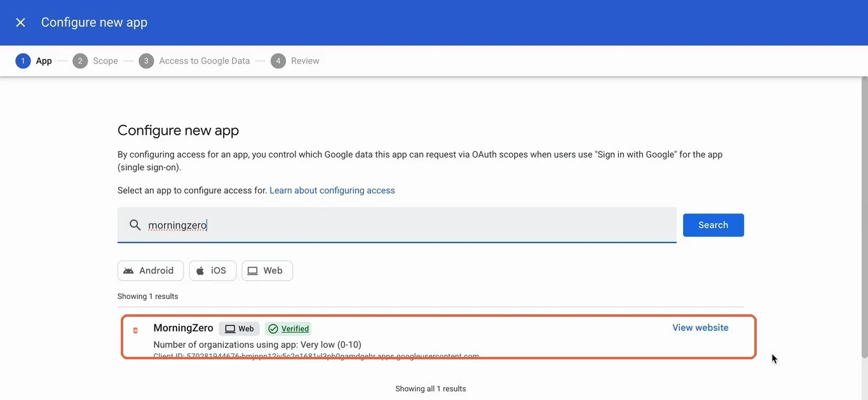Click the blue Search button
The height and width of the screenshot is (400, 868).
(713, 225)
